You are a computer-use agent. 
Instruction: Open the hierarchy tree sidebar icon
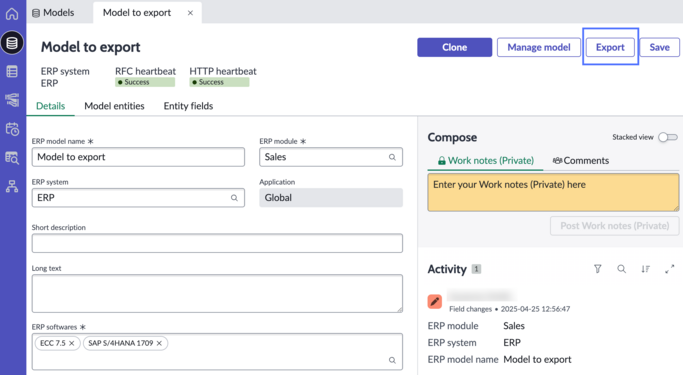tap(12, 186)
